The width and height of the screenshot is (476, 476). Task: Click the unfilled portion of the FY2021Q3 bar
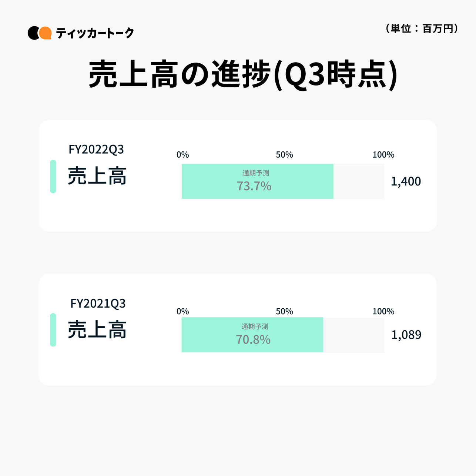click(353, 335)
